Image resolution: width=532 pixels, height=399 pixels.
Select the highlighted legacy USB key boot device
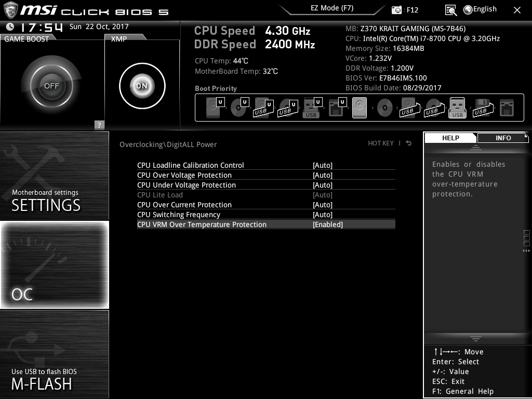point(457,108)
